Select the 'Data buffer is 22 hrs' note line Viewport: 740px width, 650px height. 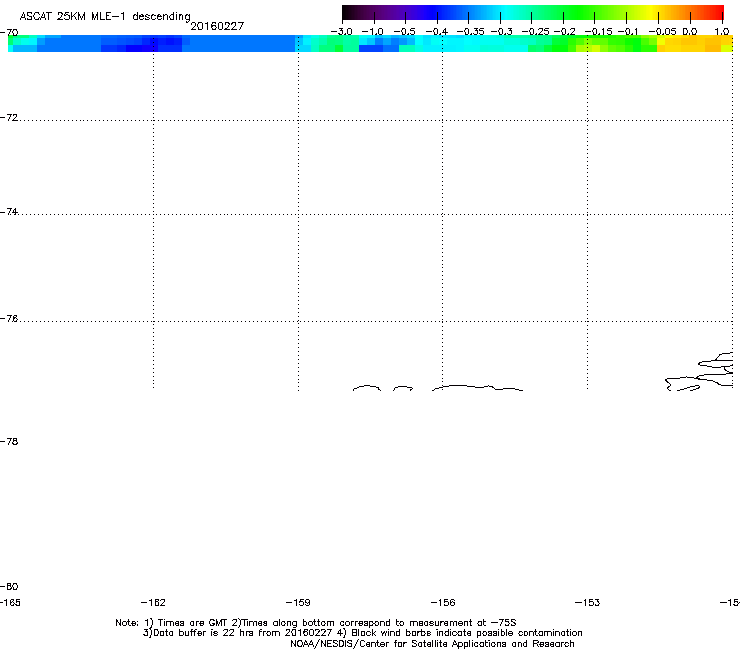(362, 633)
